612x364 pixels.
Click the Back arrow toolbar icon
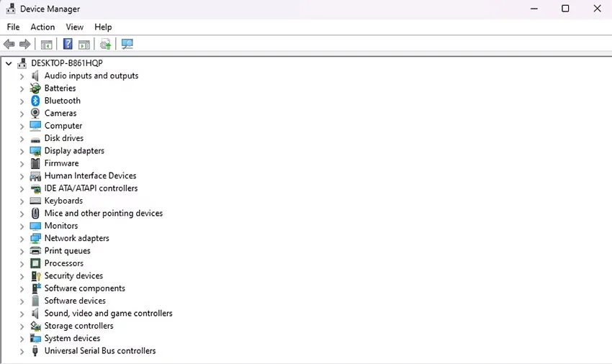coord(9,44)
